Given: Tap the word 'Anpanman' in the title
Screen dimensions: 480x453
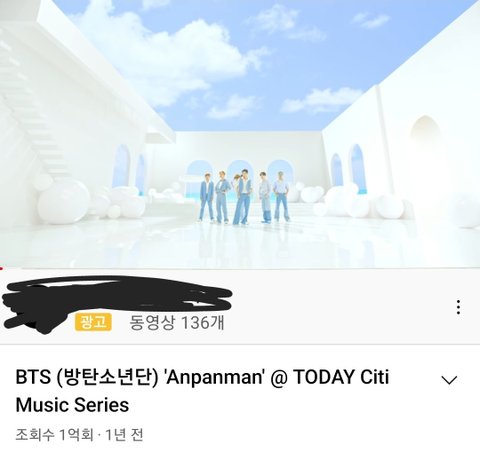Looking at the screenshot, I should click(x=214, y=377).
